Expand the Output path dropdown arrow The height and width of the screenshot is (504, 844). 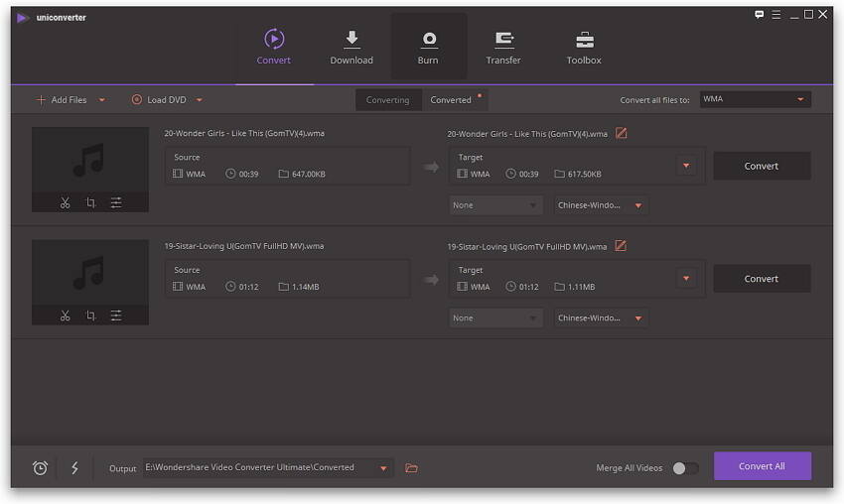tap(383, 468)
